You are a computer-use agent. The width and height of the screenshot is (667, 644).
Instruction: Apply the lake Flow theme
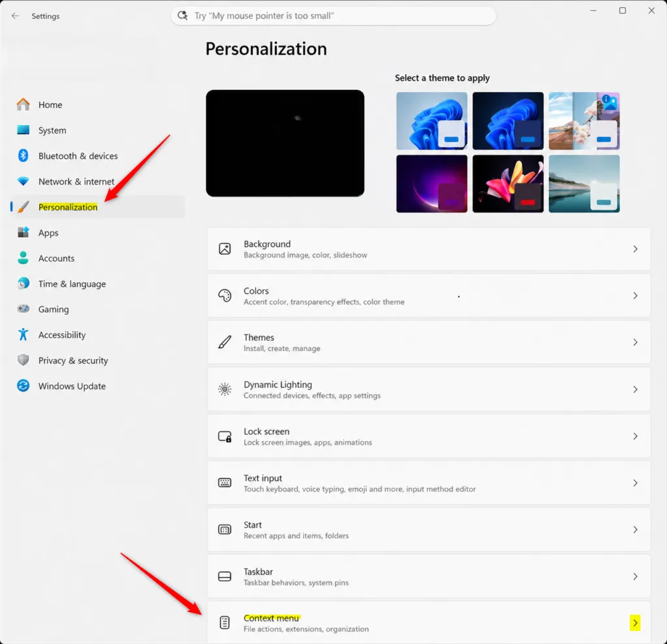584,183
